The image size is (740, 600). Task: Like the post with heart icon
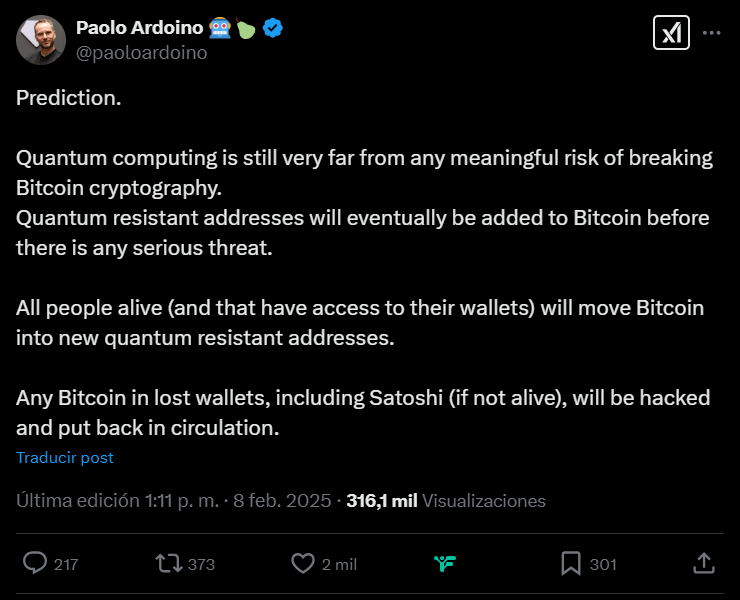303,563
